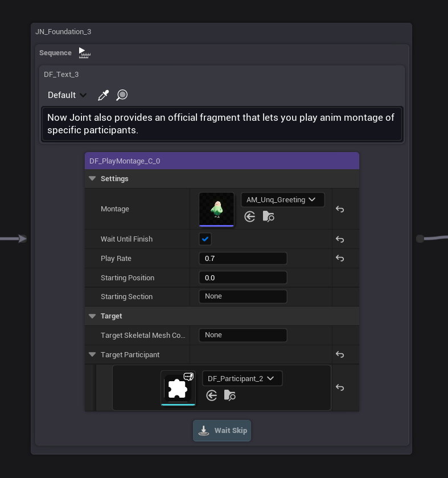This screenshot has height=478, width=448.
Task: Click the dialogue text box content
Action: pyautogui.click(x=222, y=124)
